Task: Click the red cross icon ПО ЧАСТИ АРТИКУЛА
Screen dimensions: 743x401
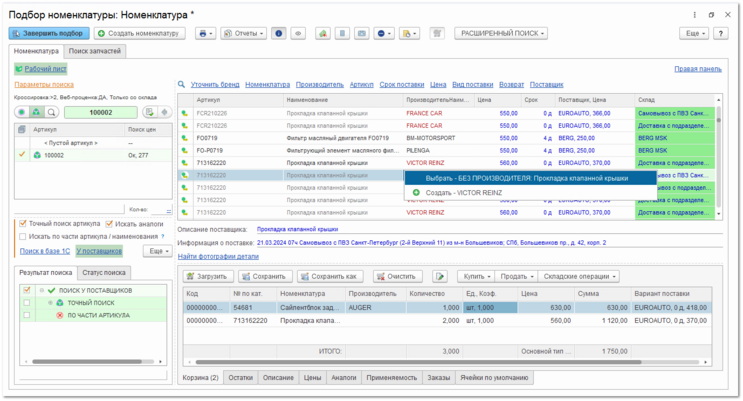Action: pyautogui.click(x=60, y=315)
